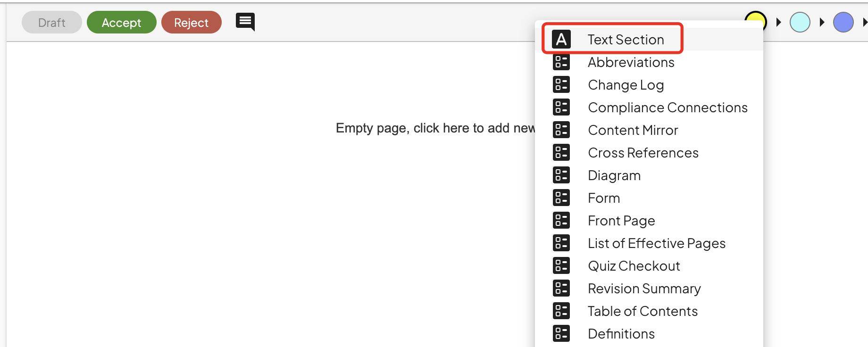Expand the rightmost arrow at screen edge
Viewport: 868px width, 347px height.
click(865, 22)
